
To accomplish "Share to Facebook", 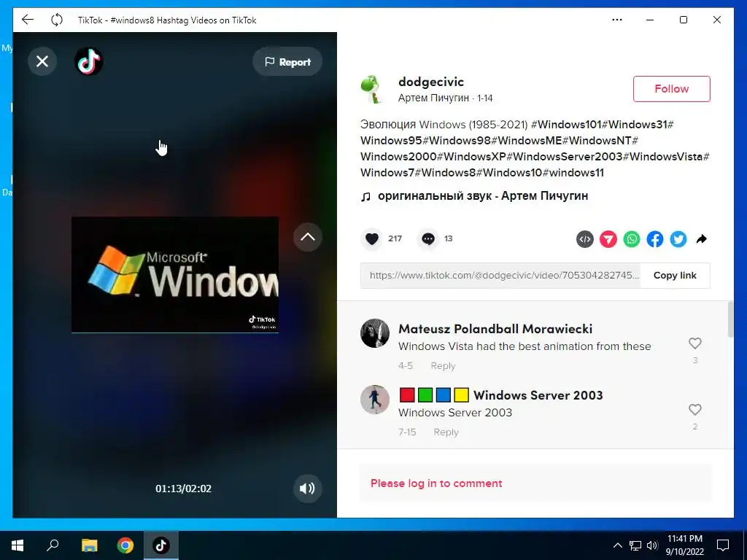I will [655, 239].
